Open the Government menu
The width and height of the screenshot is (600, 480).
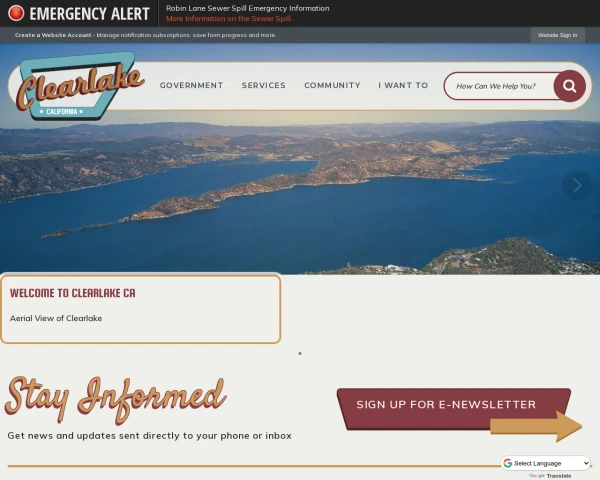pos(191,85)
